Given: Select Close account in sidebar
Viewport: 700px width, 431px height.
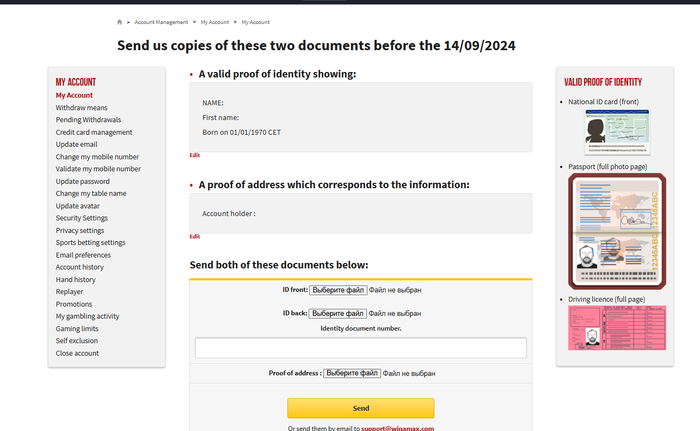Looking at the screenshot, I should tap(77, 353).
